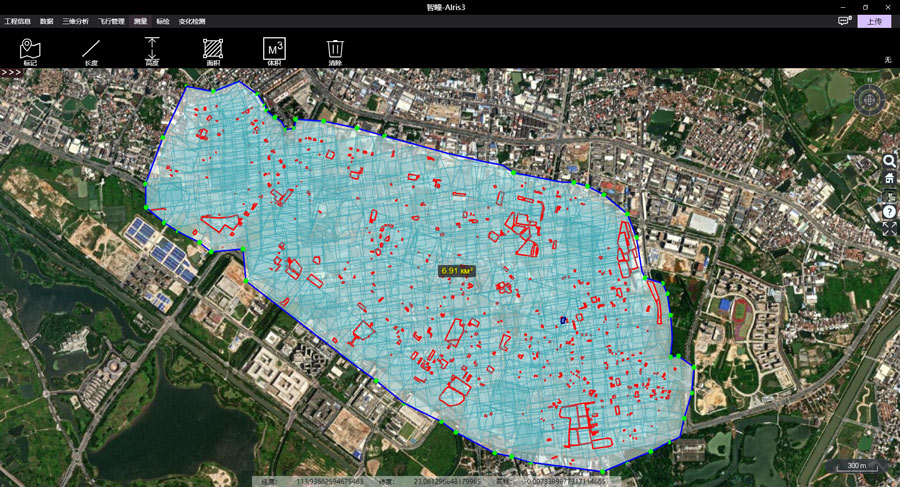Clear measurements with the 清除 trash icon
Image resolution: width=900 pixels, height=487 pixels.
[335, 51]
